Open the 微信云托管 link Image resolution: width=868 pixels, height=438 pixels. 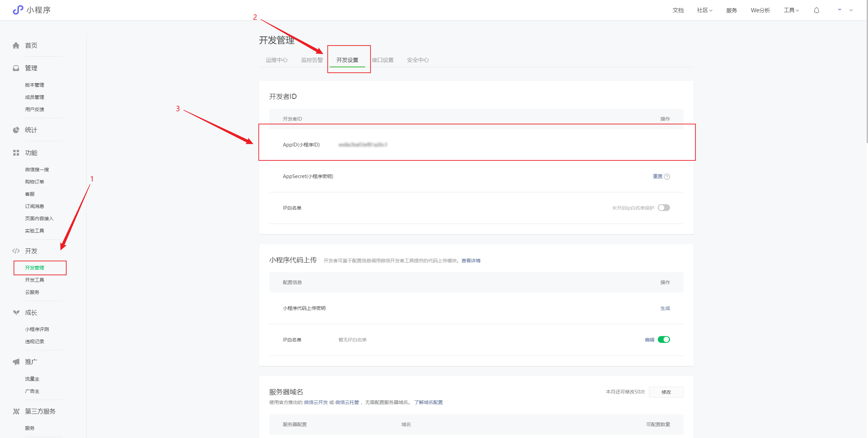347,403
